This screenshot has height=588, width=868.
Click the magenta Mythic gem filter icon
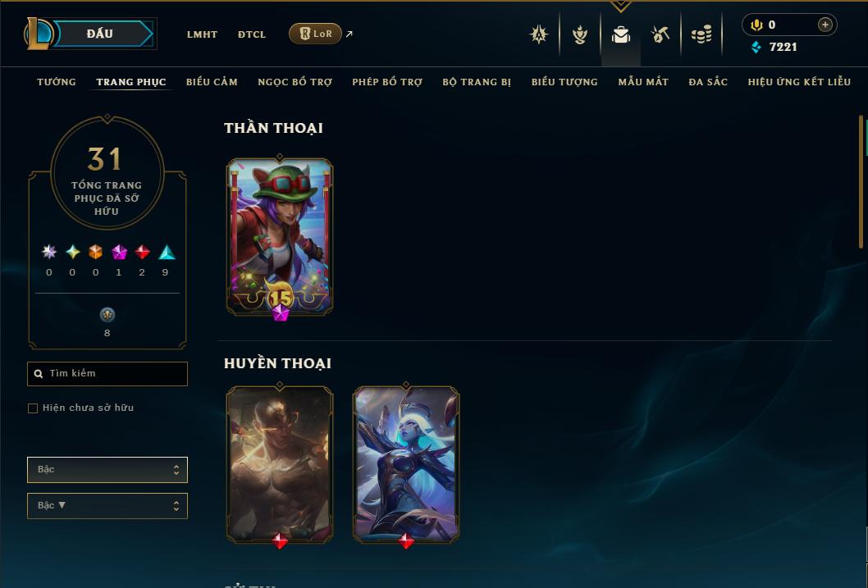tap(119, 253)
